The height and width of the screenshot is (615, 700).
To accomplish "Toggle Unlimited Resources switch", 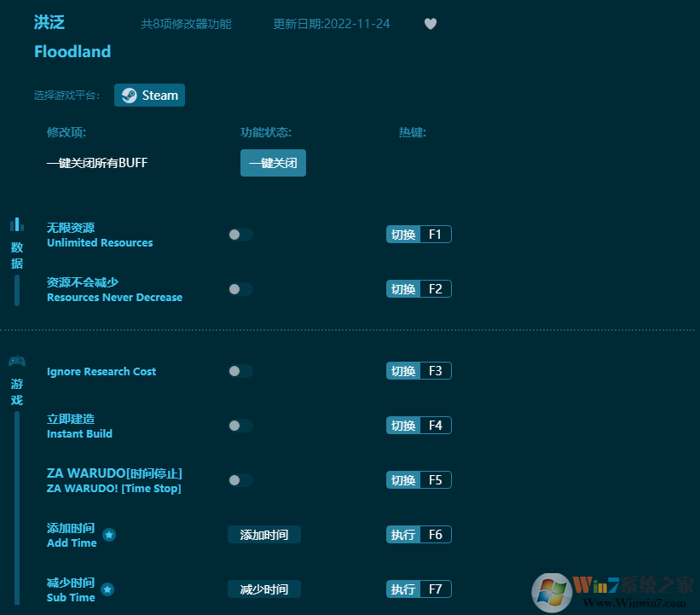I will coord(240,235).
